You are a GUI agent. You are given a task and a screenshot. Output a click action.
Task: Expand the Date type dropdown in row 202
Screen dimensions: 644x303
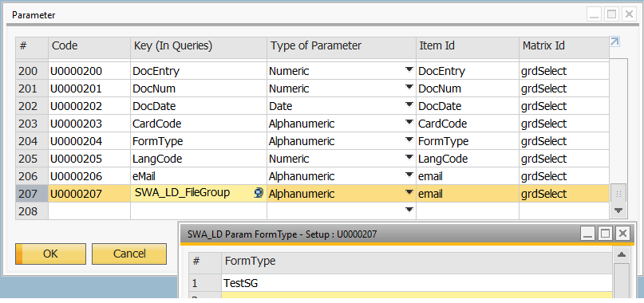pos(409,105)
